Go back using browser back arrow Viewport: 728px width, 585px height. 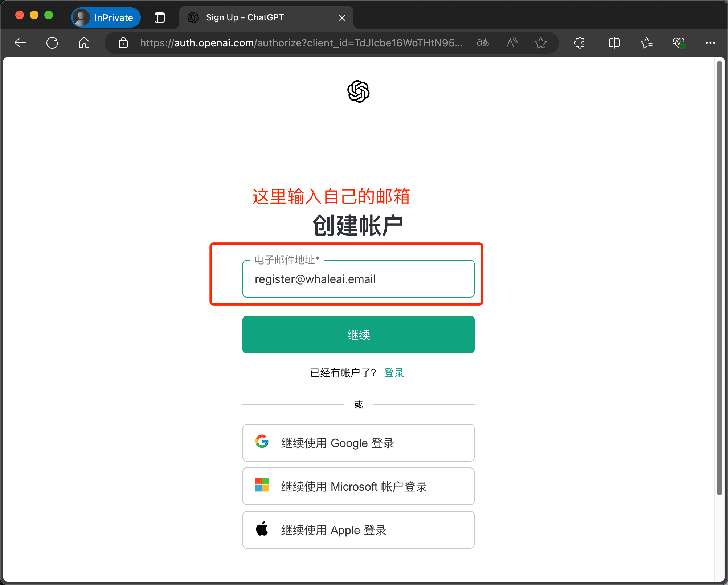click(20, 43)
